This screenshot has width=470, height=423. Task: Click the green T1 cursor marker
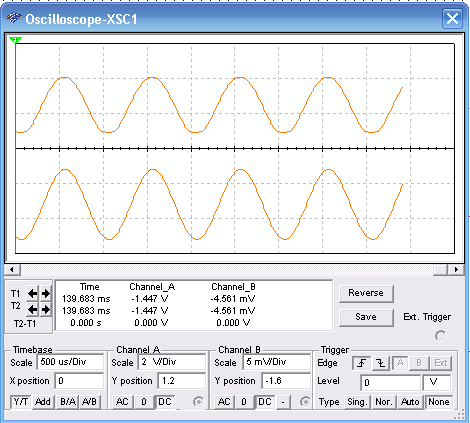point(15,40)
